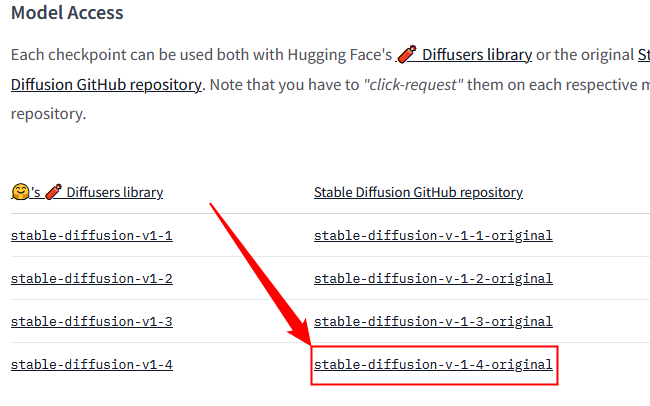Open the highlighted stable-diffusion-v-1-4-original link
Screen dimensions: 650x406
pos(433,365)
